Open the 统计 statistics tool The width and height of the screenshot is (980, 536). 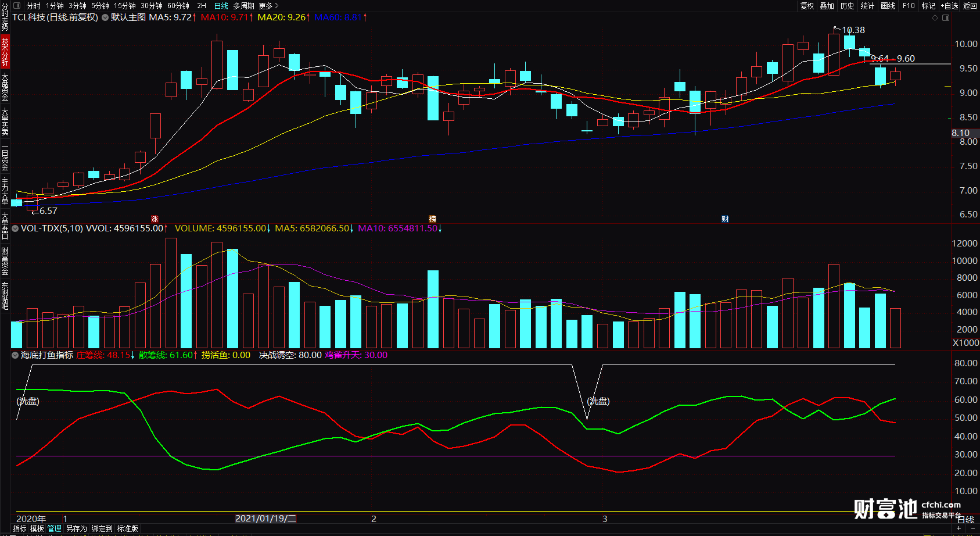click(x=867, y=6)
